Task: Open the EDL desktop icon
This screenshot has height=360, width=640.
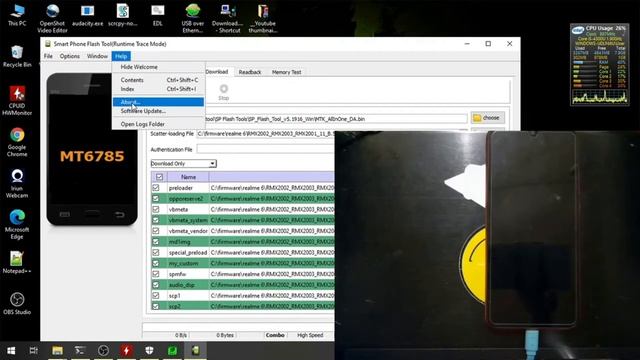Action: [x=158, y=15]
